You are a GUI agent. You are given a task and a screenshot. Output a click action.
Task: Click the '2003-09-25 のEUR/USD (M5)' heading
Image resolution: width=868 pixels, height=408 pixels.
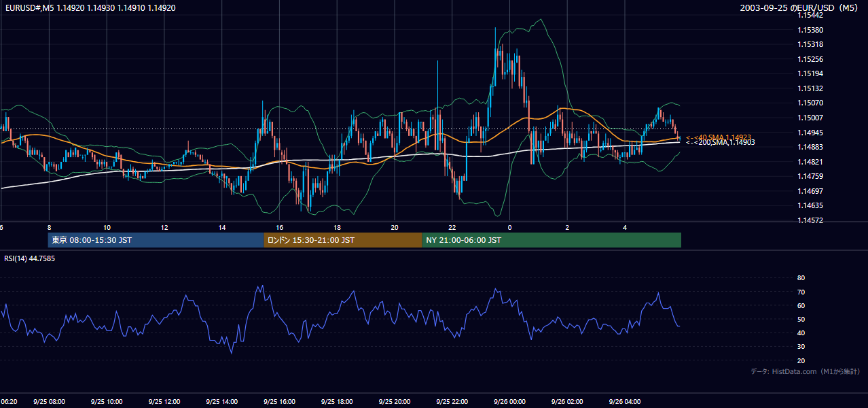click(800, 8)
